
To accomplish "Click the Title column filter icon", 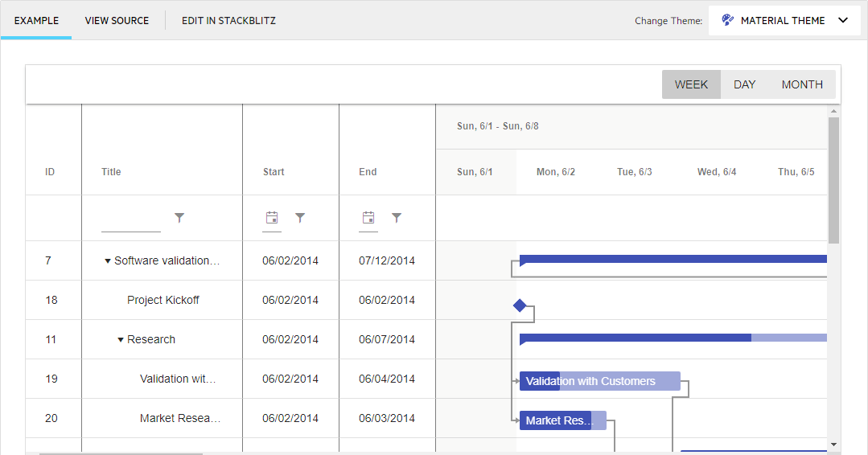I will click(x=179, y=218).
